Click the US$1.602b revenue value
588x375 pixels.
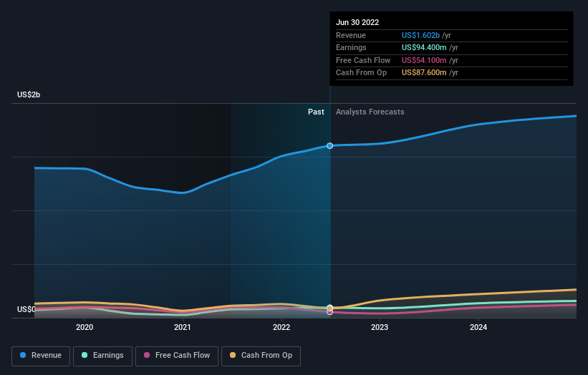420,35
